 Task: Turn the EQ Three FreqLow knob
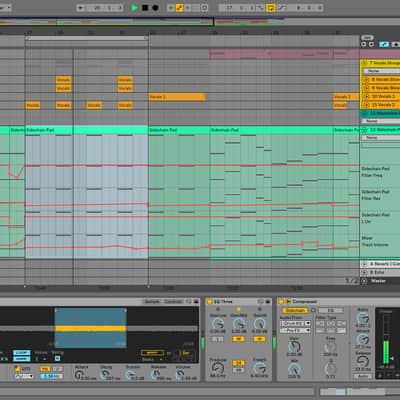click(218, 368)
